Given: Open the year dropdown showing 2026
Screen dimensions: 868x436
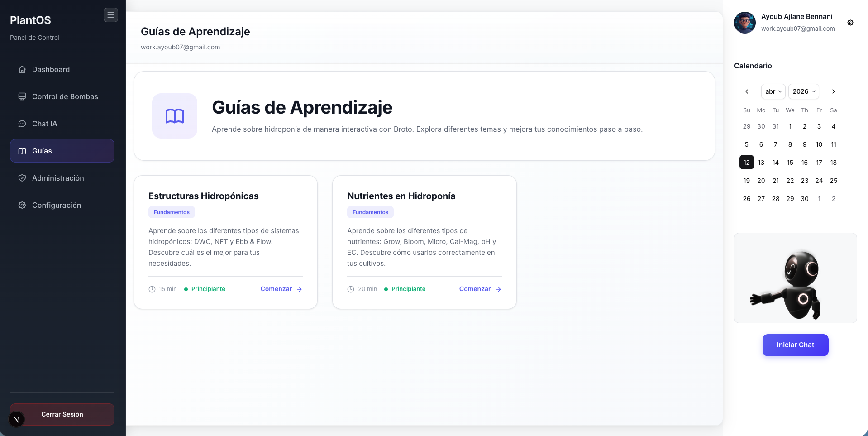Looking at the screenshot, I should coord(804,91).
